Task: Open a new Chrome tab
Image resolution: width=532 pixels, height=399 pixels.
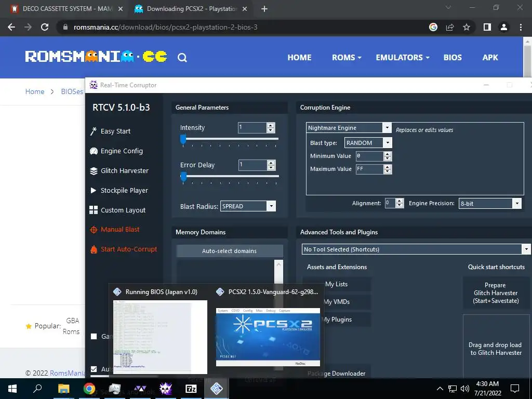Action: 264,9
